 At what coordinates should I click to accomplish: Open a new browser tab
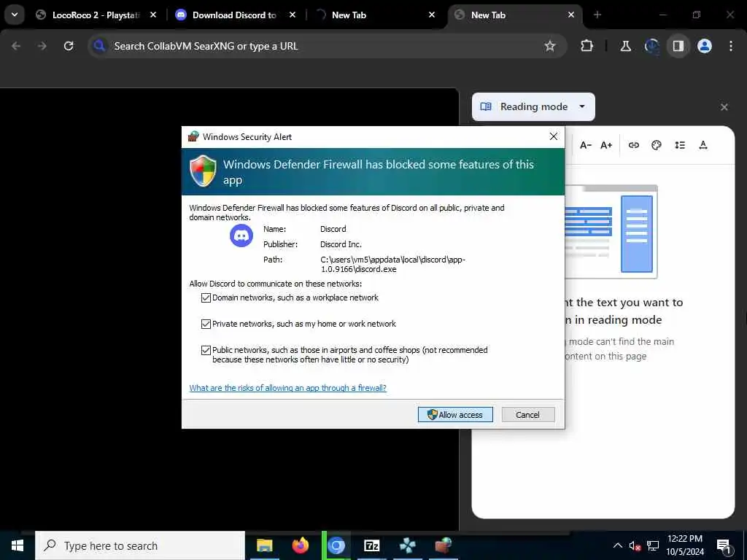click(597, 15)
